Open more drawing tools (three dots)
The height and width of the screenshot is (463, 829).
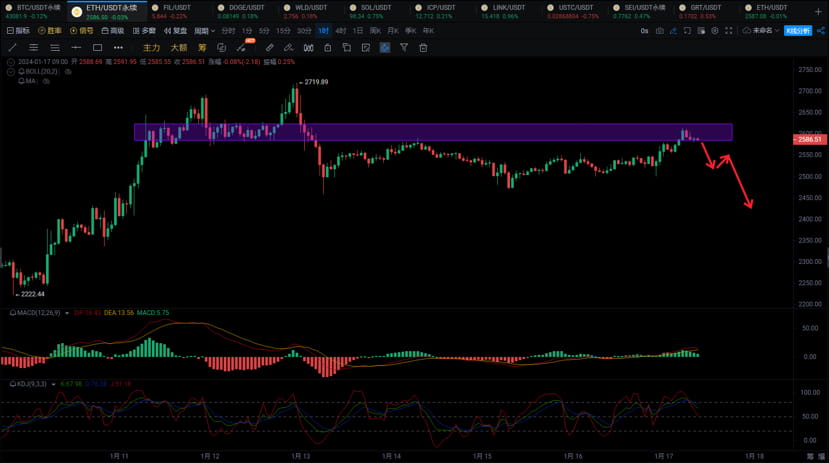pos(118,48)
